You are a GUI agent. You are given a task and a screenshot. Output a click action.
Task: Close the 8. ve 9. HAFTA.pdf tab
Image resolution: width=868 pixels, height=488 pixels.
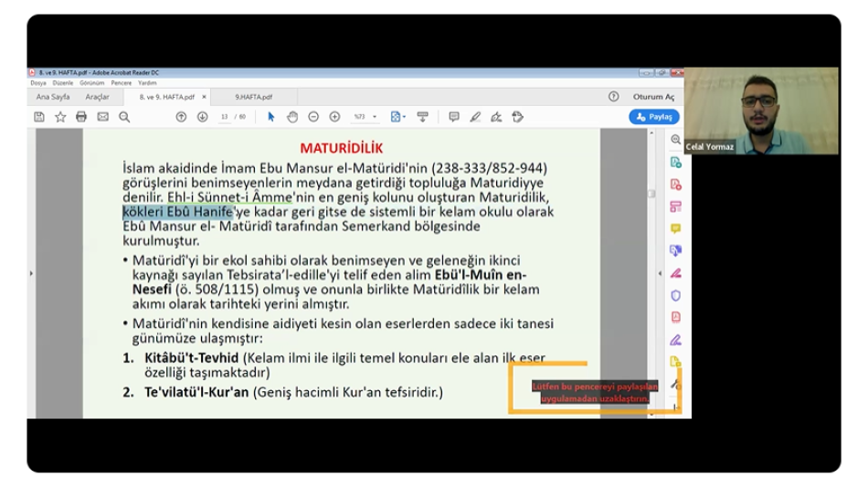[204, 96]
